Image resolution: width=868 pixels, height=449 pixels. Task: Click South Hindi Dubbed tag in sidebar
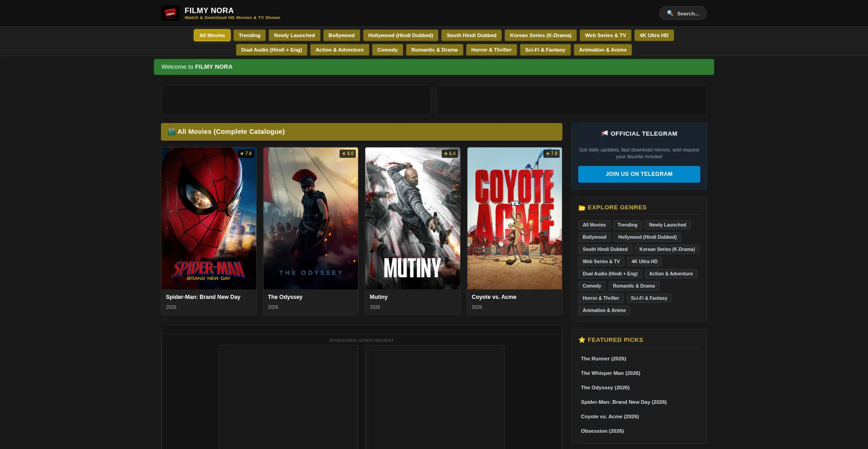point(605,249)
